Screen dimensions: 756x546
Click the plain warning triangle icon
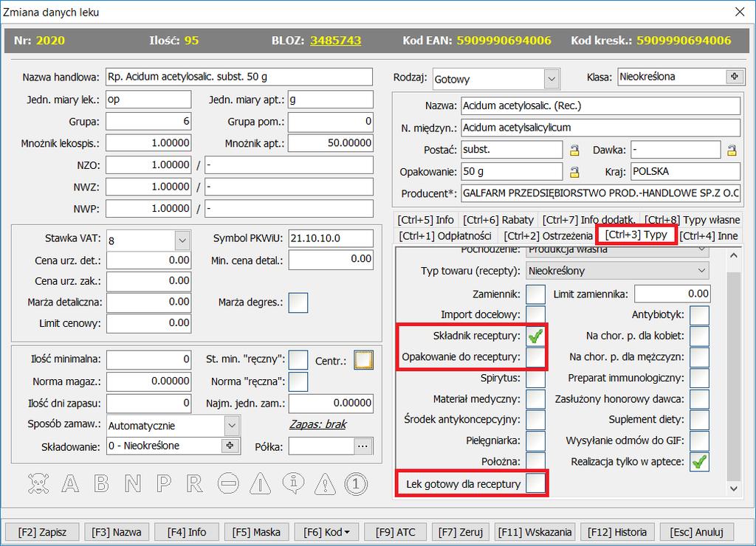coord(261,483)
